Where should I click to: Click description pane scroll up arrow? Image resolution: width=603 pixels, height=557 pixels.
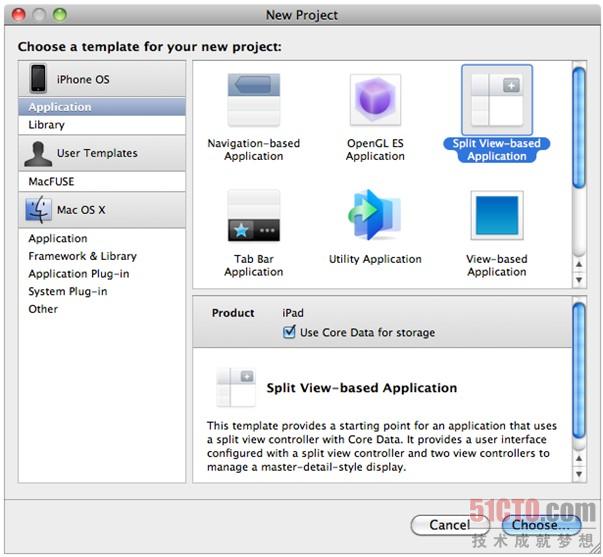[579, 459]
